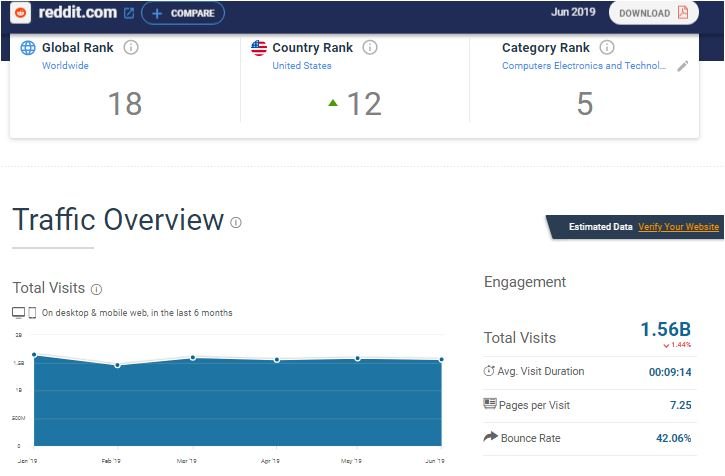Click the United States flag icon
Viewport: 725px width, 476px height.
point(259,48)
